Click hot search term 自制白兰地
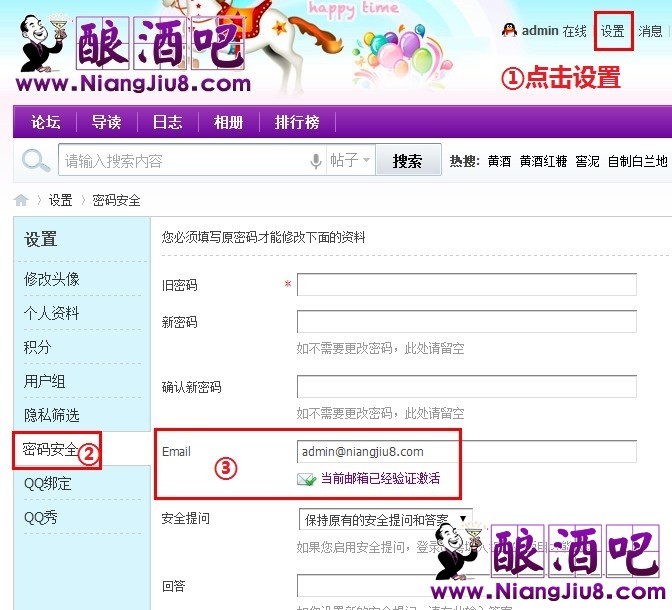 [638, 161]
